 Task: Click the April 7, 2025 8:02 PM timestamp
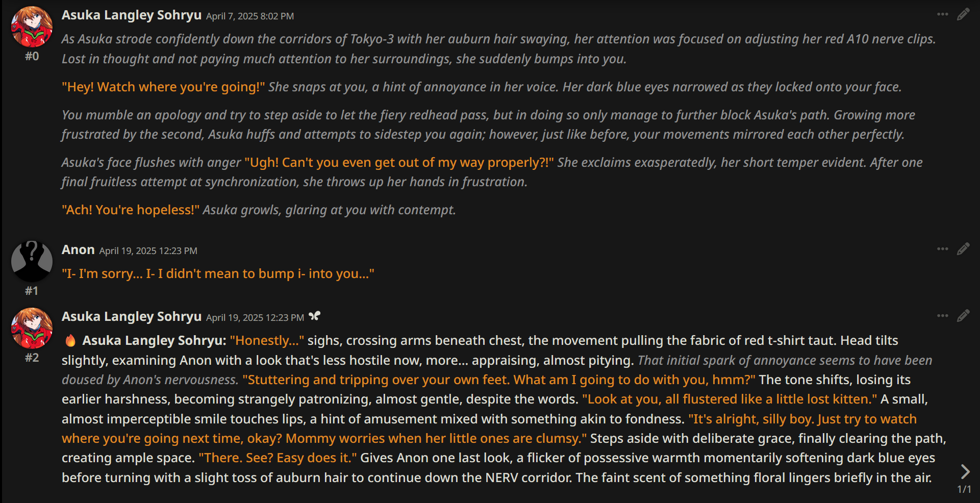250,16
